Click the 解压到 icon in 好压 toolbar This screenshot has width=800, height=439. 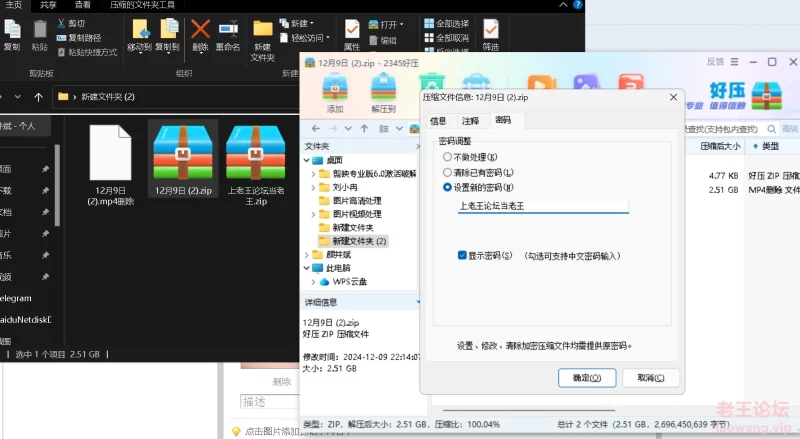point(383,88)
